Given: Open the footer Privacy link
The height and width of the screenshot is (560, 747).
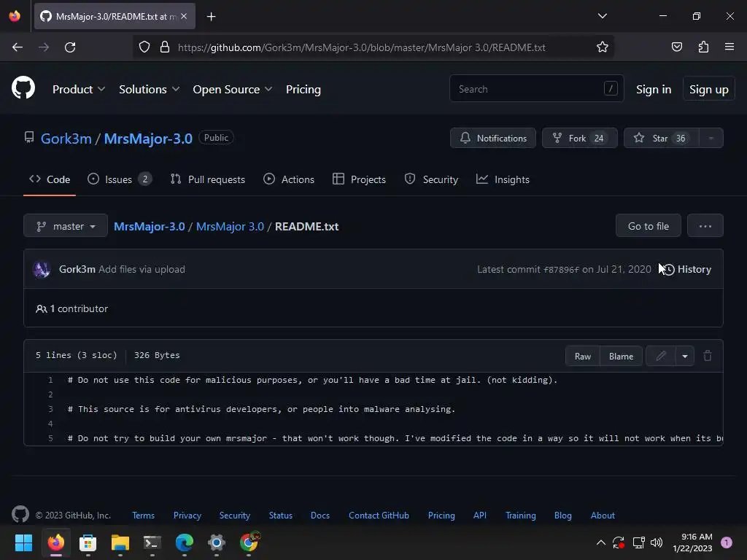Looking at the screenshot, I should pyautogui.click(x=187, y=516).
